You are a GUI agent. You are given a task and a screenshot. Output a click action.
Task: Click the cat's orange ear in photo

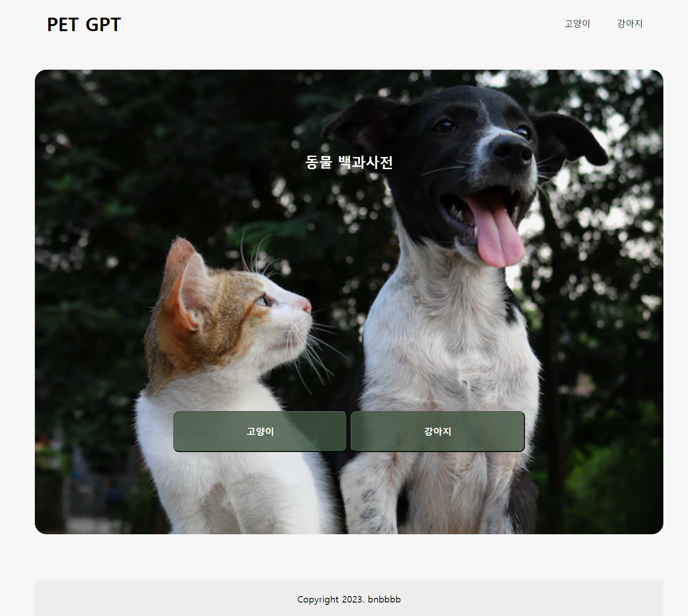(x=183, y=283)
